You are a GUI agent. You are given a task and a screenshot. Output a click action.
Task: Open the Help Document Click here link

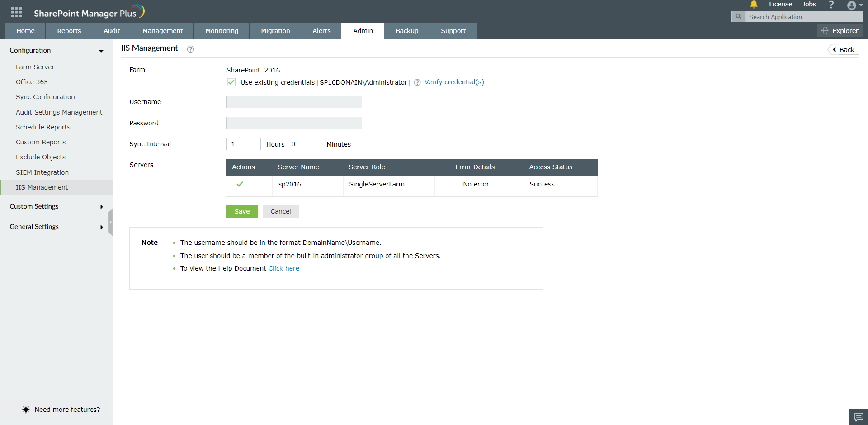pyautogui.click(x=284, y=268)
